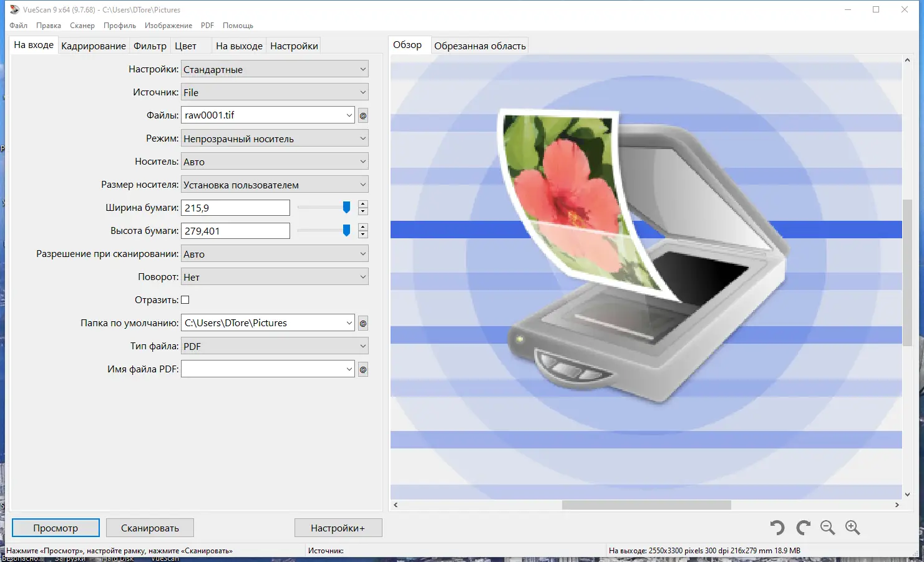
Task: Open the Сканер menu
Action: pyautogui.click(x=82, y=26)
